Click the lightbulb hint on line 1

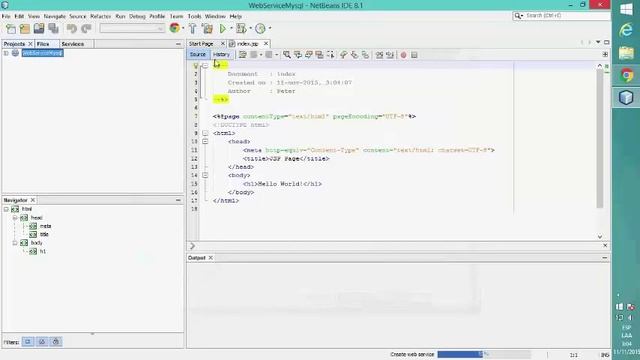pos(196,65)
